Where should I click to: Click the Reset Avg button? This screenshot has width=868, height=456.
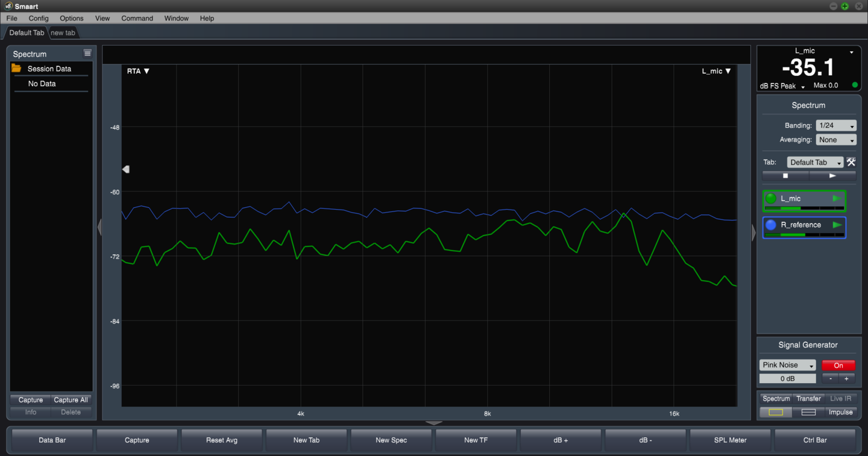[222, 440]
